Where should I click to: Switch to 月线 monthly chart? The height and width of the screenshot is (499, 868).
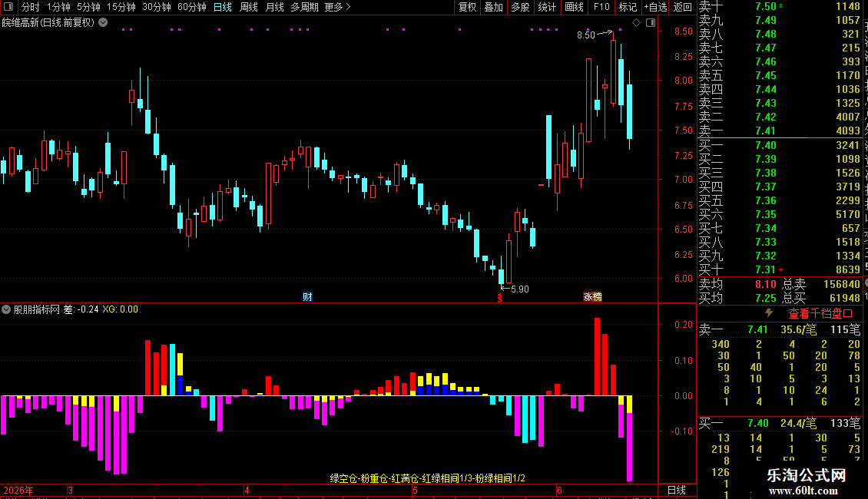(x=274, y=7)
